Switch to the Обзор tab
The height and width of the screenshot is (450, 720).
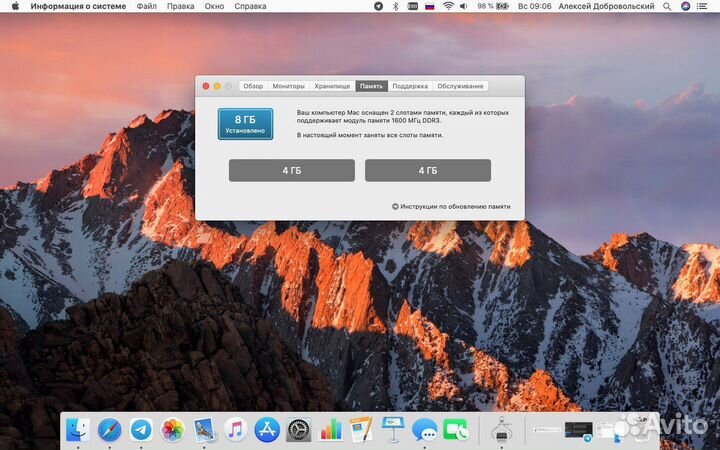pyautogui.click(x=253, y=86)
